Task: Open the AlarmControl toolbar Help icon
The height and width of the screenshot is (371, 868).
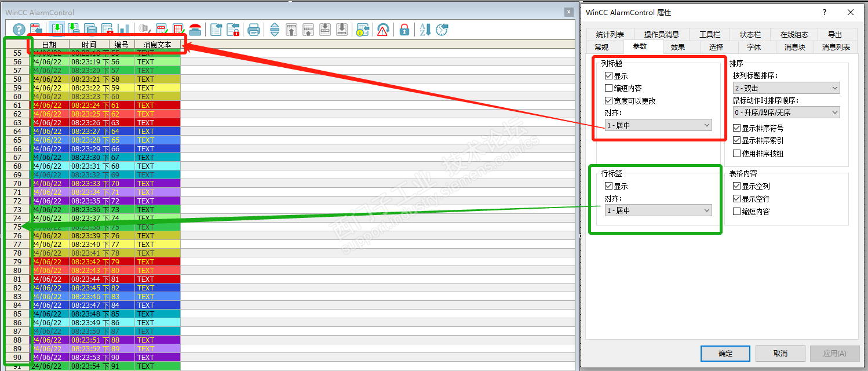Action: (x=19, y=30)
